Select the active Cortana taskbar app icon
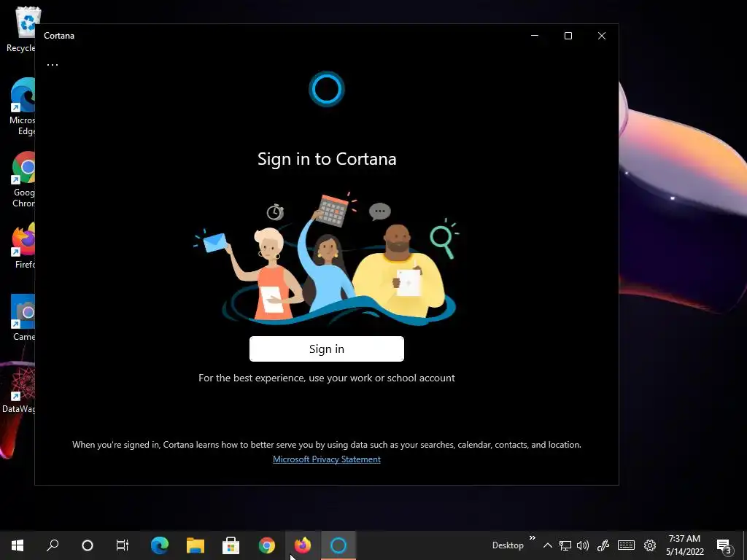This screenshot has height=560, width=747. pos(338,545)
